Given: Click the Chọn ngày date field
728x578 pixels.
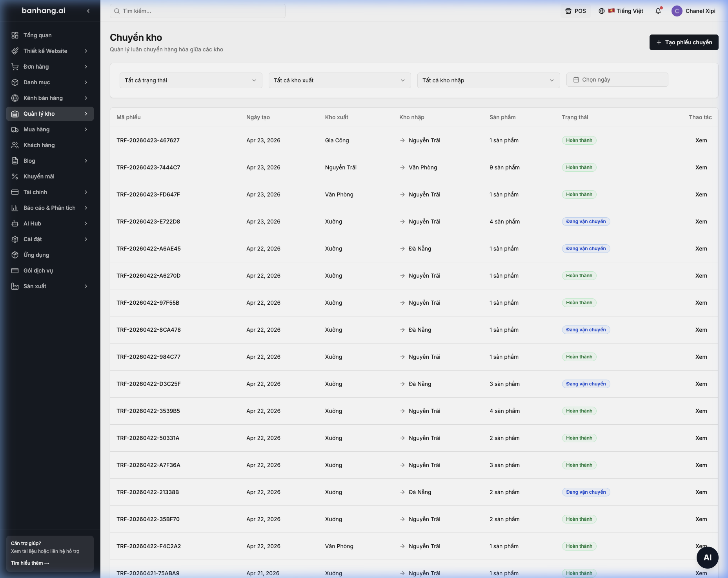Looking at the screenshot, I should pyautogui.click(x=617, y=80).
